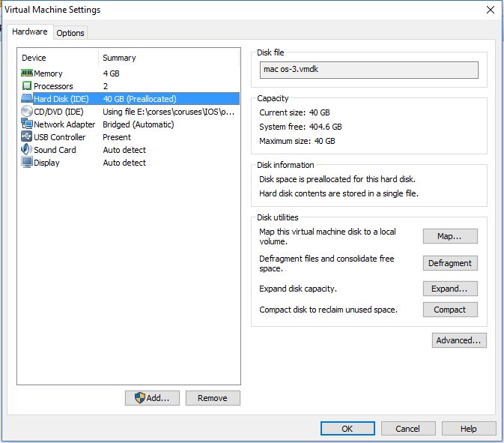Compact disk to reclaim space

[450, 310]
